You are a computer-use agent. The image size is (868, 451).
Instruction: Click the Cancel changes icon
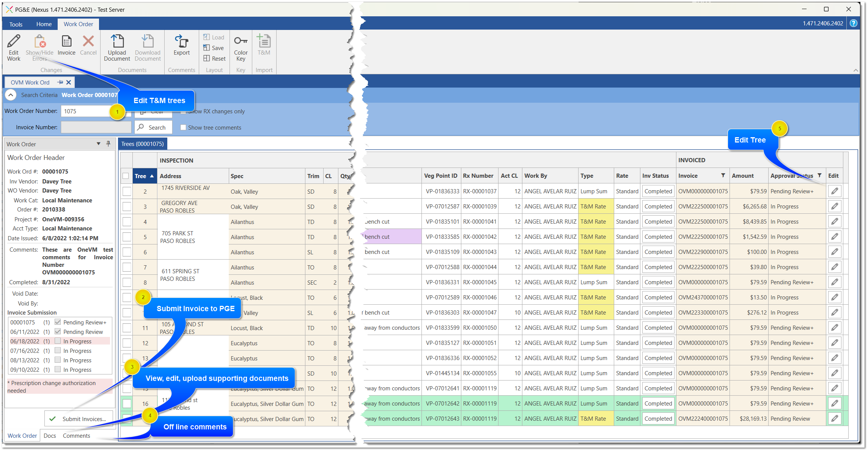88,45
